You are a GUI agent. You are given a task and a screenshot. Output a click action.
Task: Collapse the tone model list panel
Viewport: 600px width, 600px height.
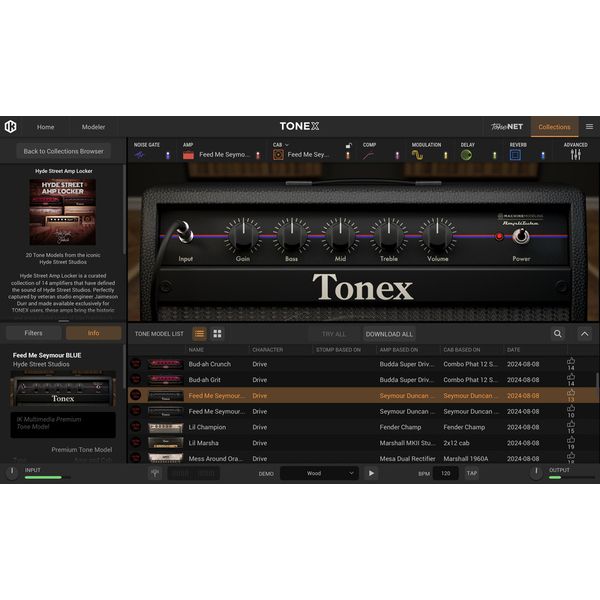585,334
